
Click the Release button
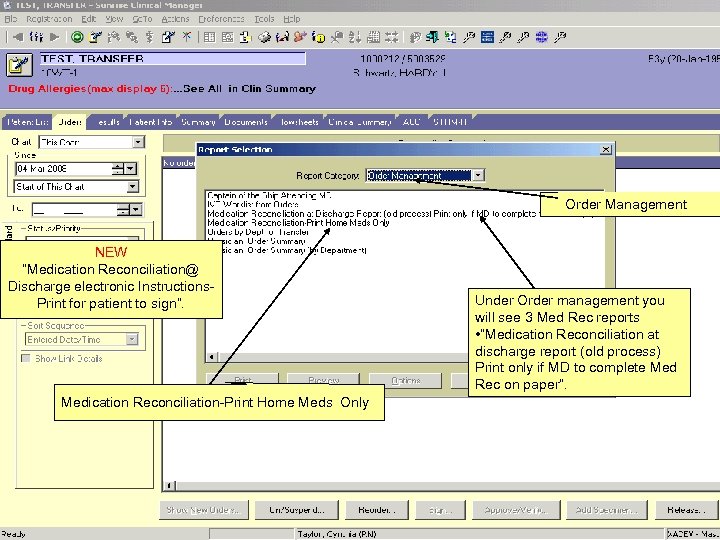point(686,510)
